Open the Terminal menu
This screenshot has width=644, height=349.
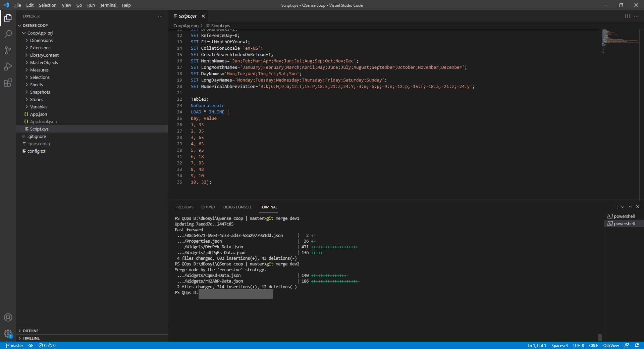point(108,5)
